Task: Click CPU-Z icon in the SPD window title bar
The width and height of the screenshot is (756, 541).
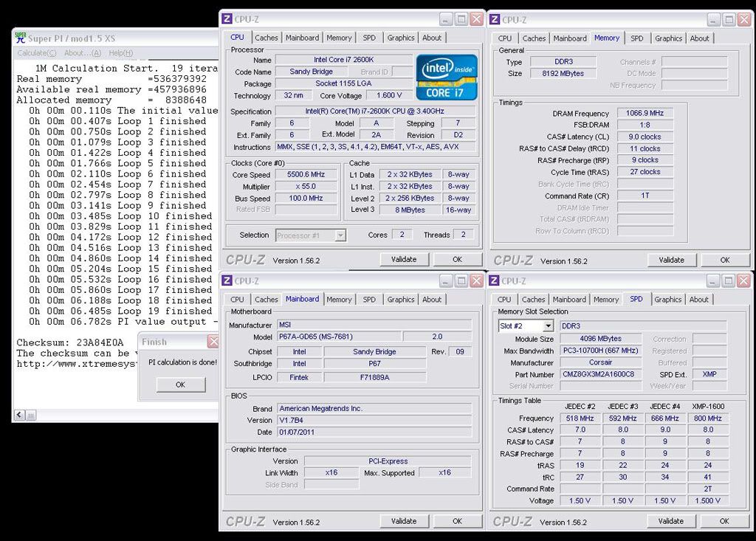Action: (x=495, y=280)
